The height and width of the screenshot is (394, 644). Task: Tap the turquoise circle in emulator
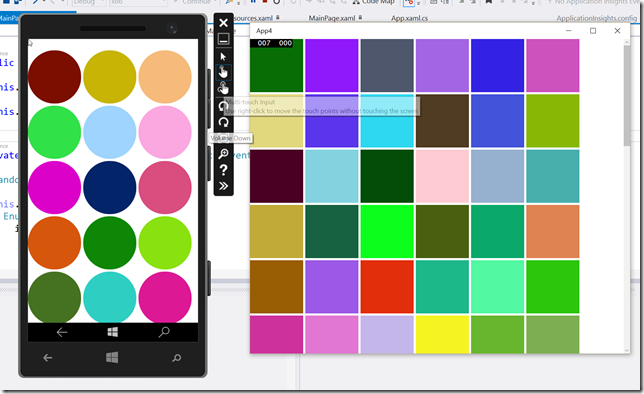tap(110, 297)
